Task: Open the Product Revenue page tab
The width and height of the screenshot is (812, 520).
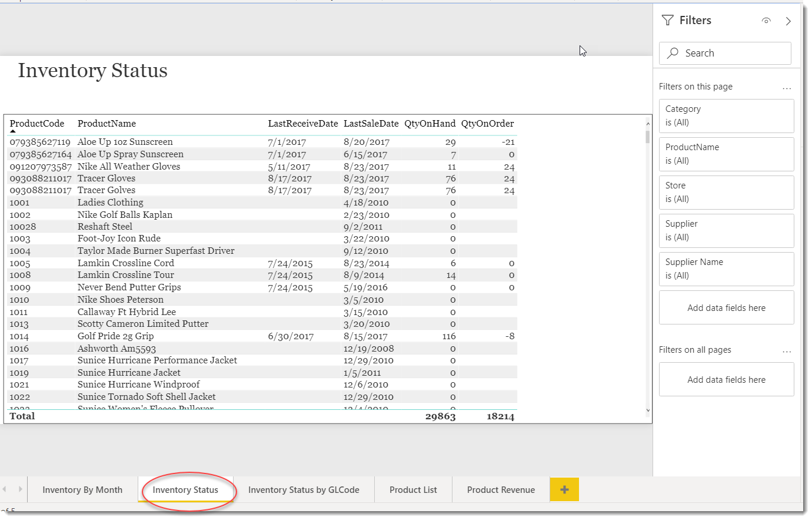Action: tap(501, 490)
